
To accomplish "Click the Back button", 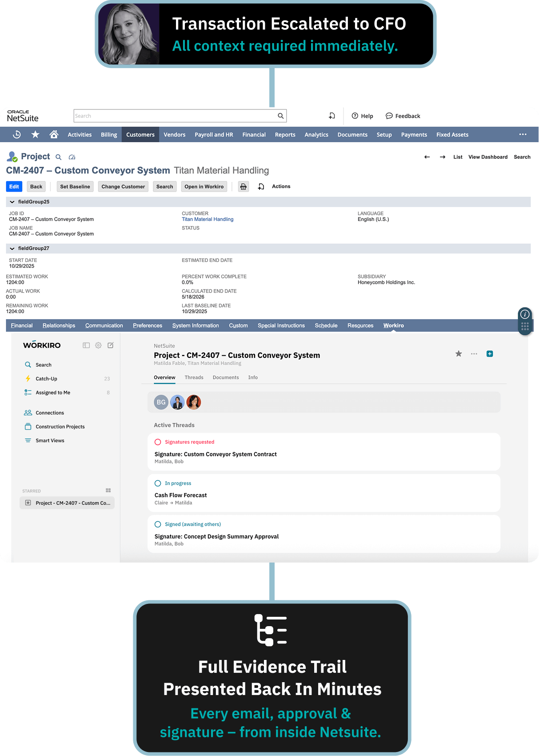I will [x=36, y=187].
